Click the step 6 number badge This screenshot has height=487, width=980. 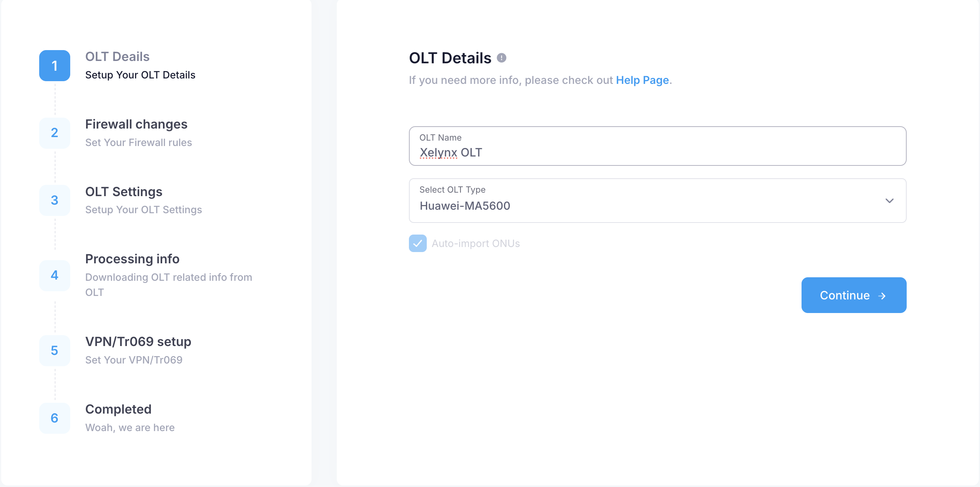tap(55, 418)
